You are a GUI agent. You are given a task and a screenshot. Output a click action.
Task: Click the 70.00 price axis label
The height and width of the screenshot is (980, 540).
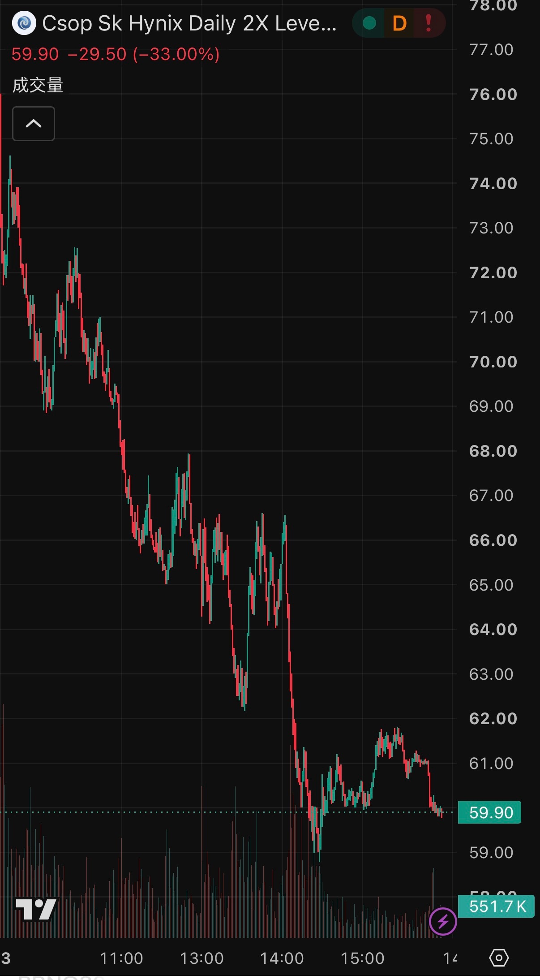[x=493, y=362]
